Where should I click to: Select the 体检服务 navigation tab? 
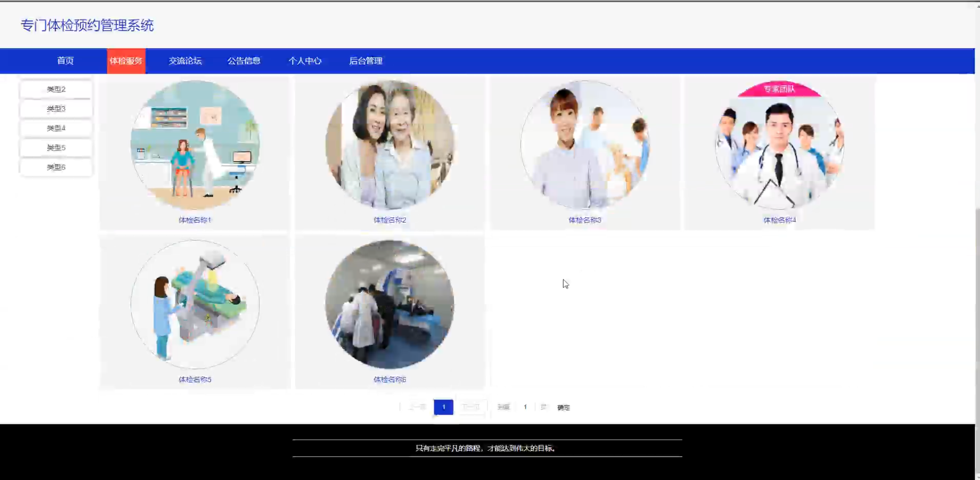pyautogui.click(x=126, y=61)
